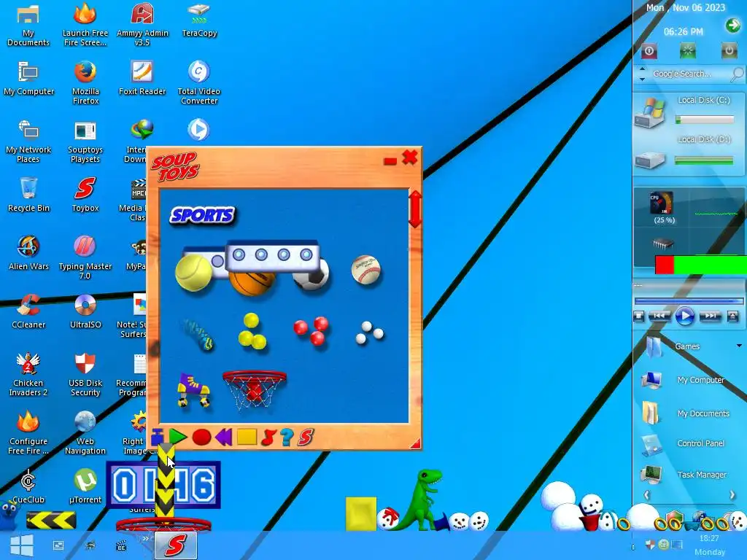Open Total Video Converter icon

click(198, 82)
